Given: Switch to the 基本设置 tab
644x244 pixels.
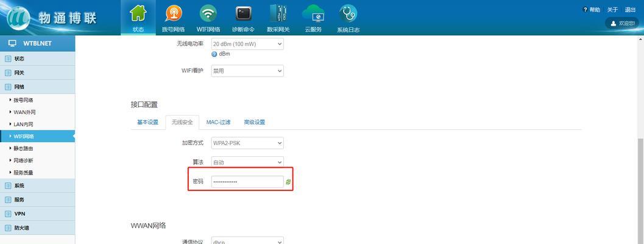Looking at the screenshot, I should tap(147, 122).
